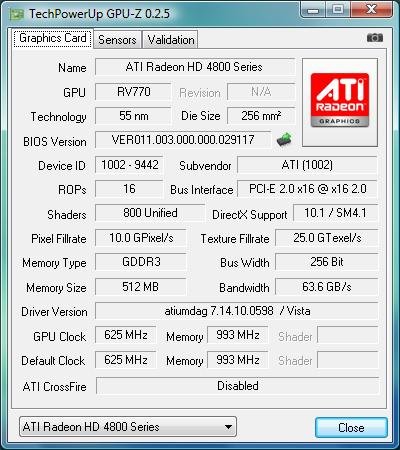
Task: Open the graphics card selection dropdown
Action: click(x=128, y=426)
